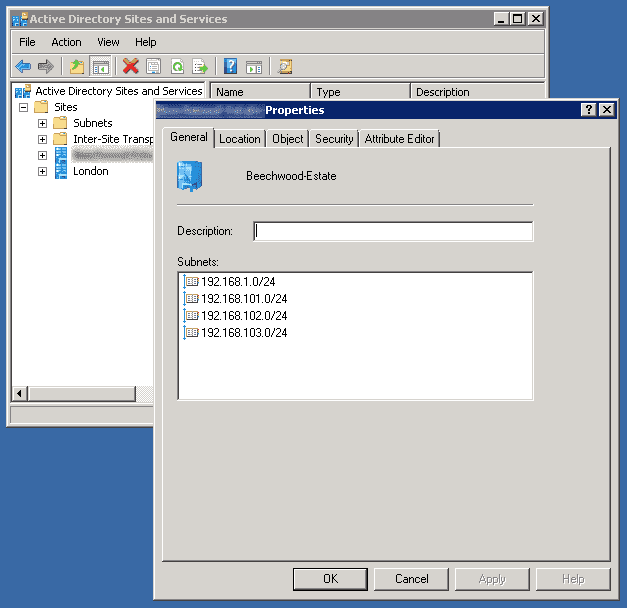Image resolution: width=627 pixels, height=608 pixels.
Task: Click the Find toolbar icon at far right
Action: click(285, 66)
